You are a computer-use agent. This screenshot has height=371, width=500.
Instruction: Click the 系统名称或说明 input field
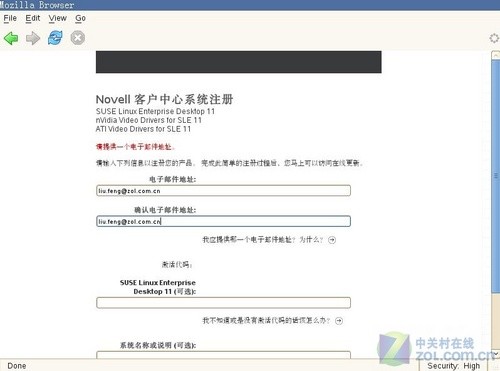coord(223,355)
